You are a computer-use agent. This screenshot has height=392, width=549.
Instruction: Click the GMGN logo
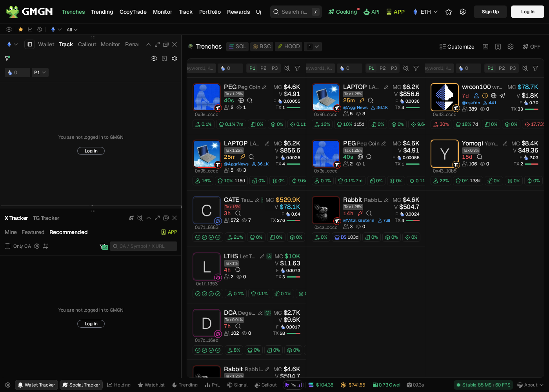(29, 12)
